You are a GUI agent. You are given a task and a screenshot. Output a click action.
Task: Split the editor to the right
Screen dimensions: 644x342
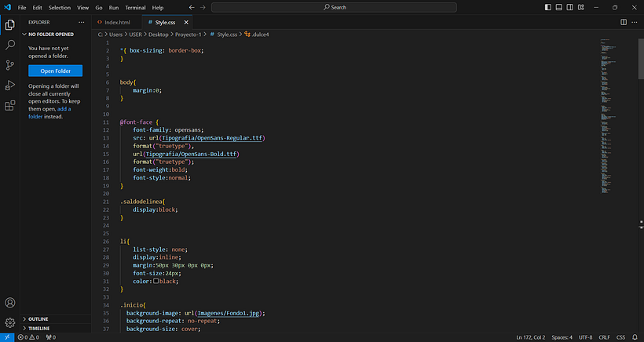624,22
